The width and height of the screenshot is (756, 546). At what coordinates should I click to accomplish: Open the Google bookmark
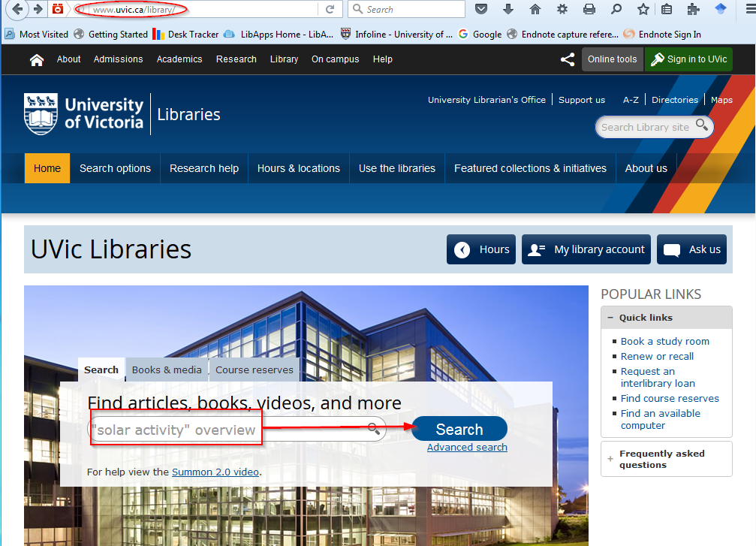pos(480,35)
